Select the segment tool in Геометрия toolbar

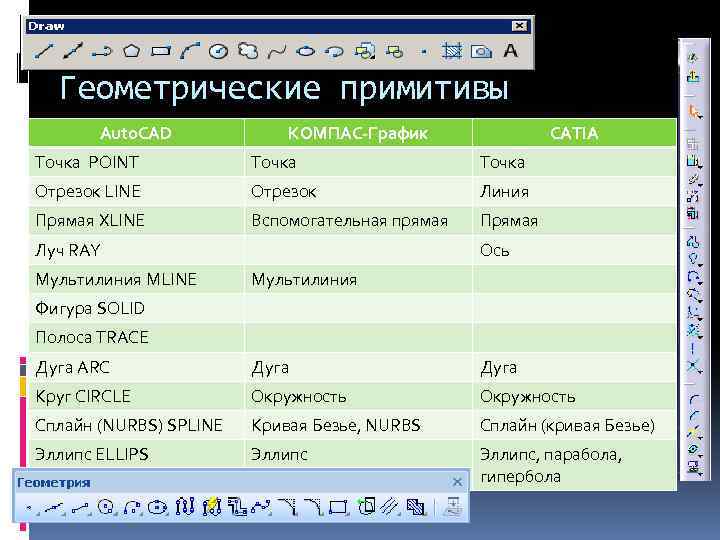[x=80, y=507]
